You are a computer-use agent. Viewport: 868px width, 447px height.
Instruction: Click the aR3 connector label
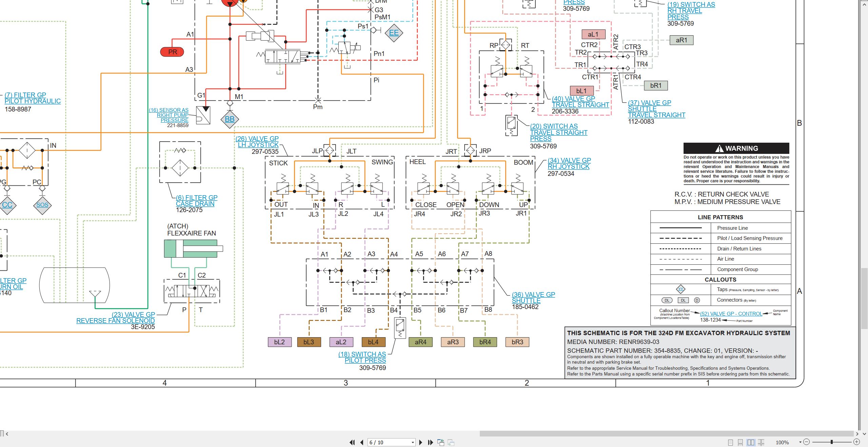(453, 342)
